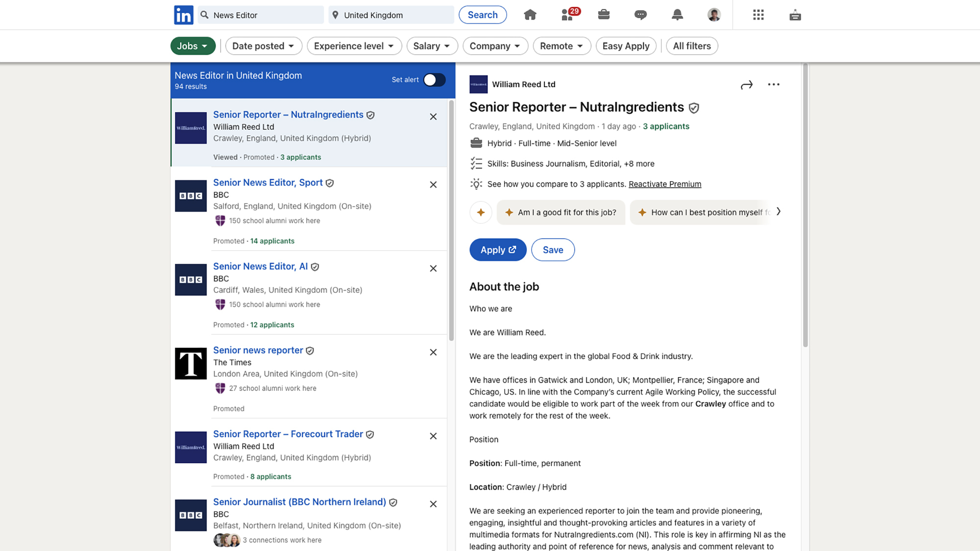Open the BBC logo on Sport listing
The image size is (980, 551).
(191, 196)
